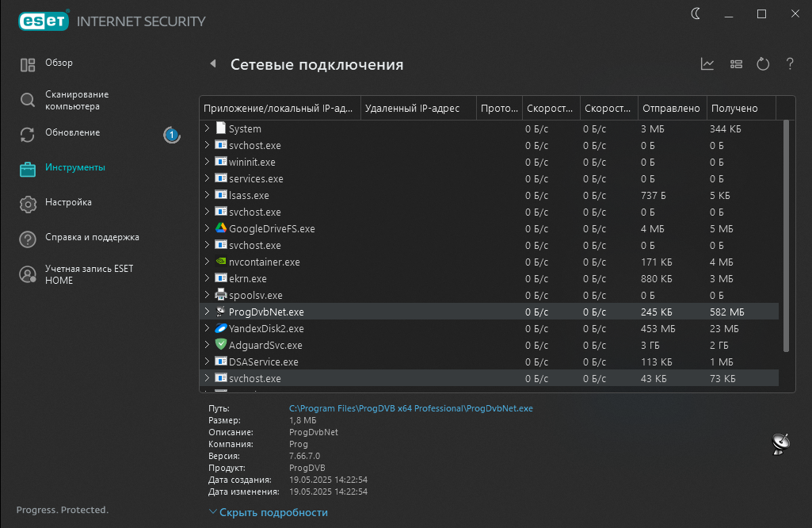Sort by the Прото... protocol column
Screen dimensions: 812x528
(499, 109)
